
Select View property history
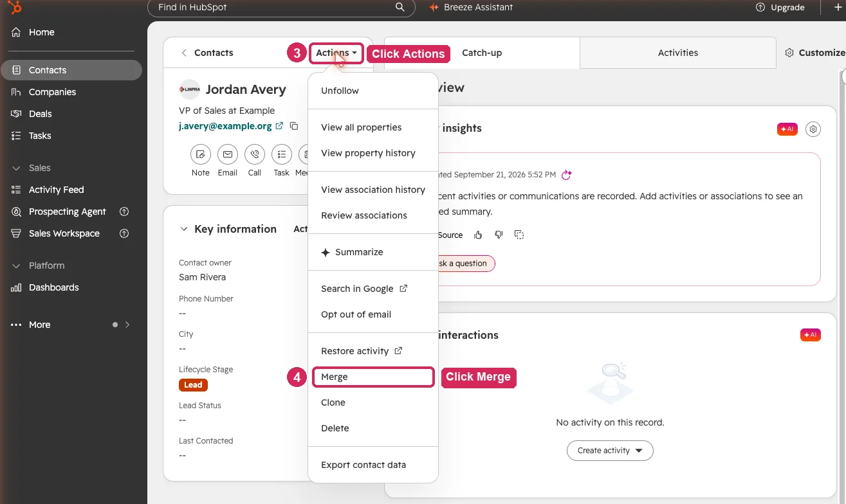tap(373, 153)
